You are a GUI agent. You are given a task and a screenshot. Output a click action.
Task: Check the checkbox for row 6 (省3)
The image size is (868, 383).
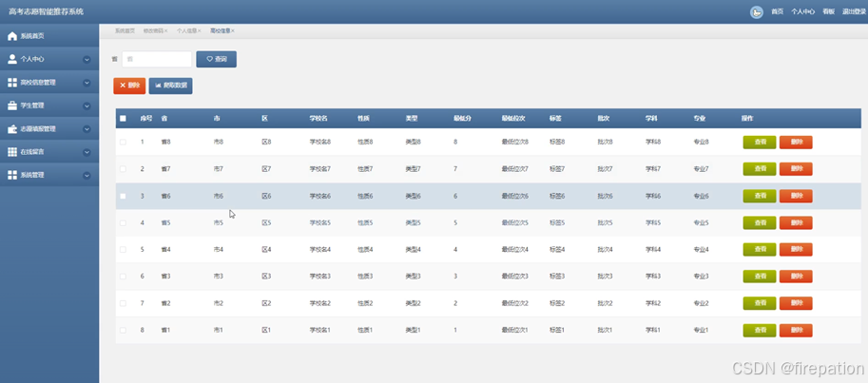[x=123, y=277]
